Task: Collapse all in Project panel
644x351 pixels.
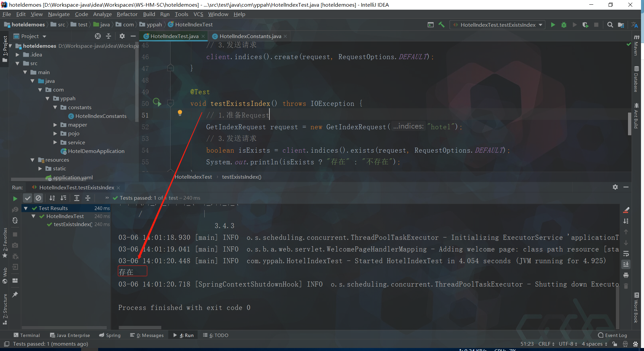Action: [109, 36]
